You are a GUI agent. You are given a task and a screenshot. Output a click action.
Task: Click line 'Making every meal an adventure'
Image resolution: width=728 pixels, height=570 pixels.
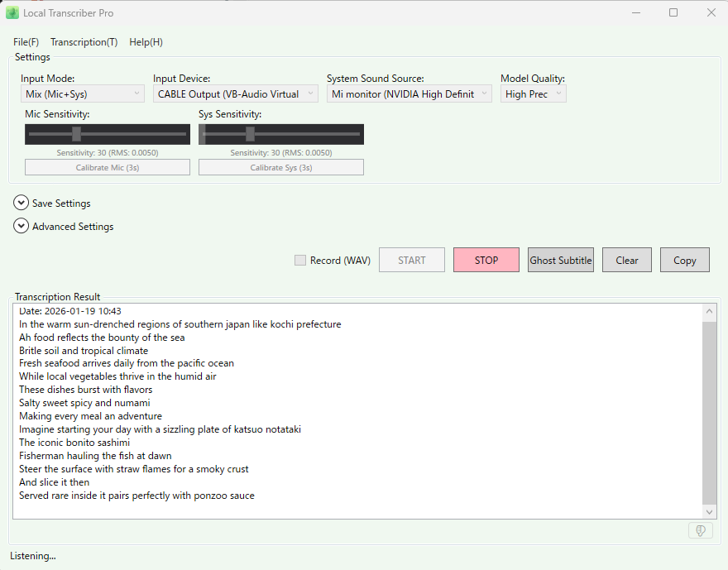[90, 416]
